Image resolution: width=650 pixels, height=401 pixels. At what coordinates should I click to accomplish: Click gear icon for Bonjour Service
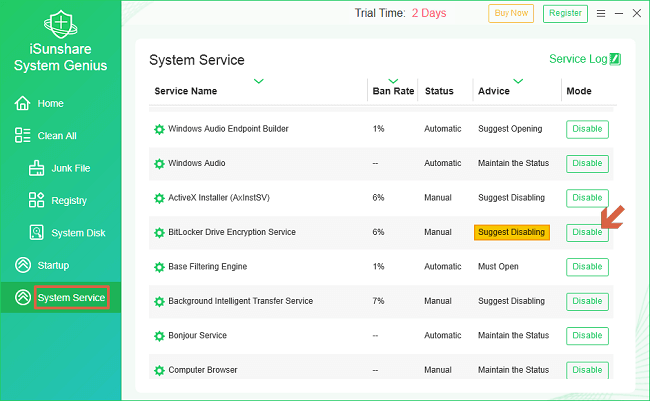click(x=159, y=336)
